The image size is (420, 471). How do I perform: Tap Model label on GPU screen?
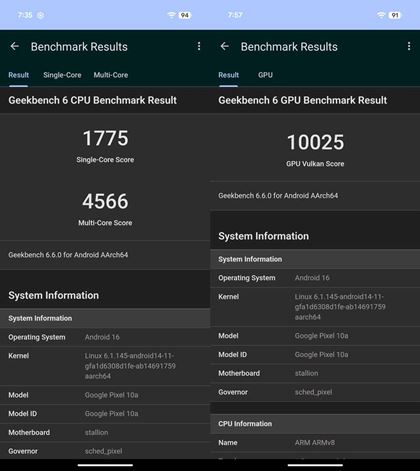click(228, 336)
